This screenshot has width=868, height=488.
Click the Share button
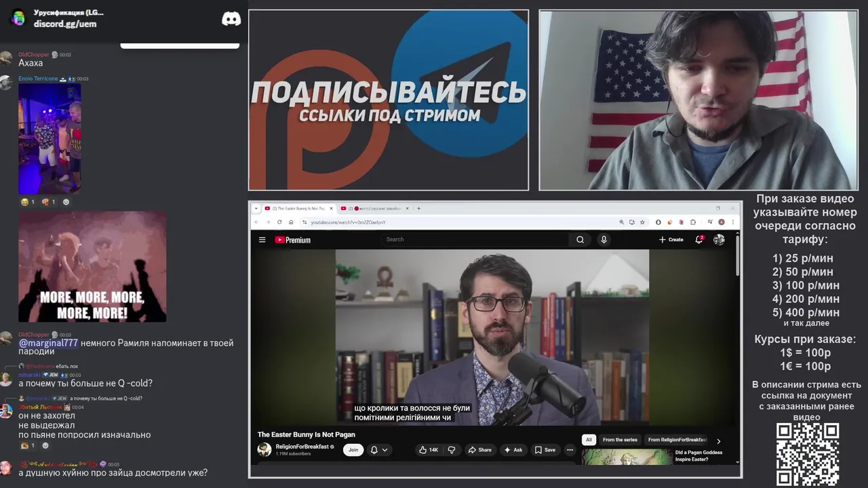point(479,449)
